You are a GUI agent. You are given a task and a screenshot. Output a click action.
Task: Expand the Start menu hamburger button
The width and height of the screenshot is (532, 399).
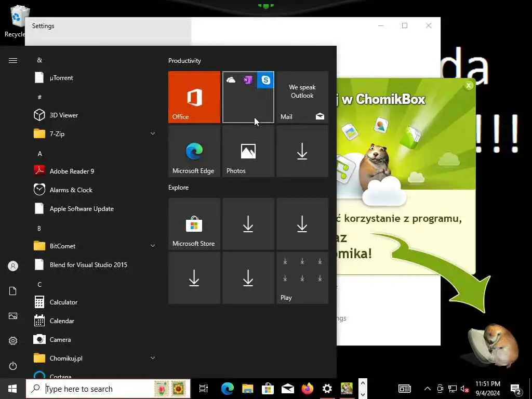[x=13, y=60]
